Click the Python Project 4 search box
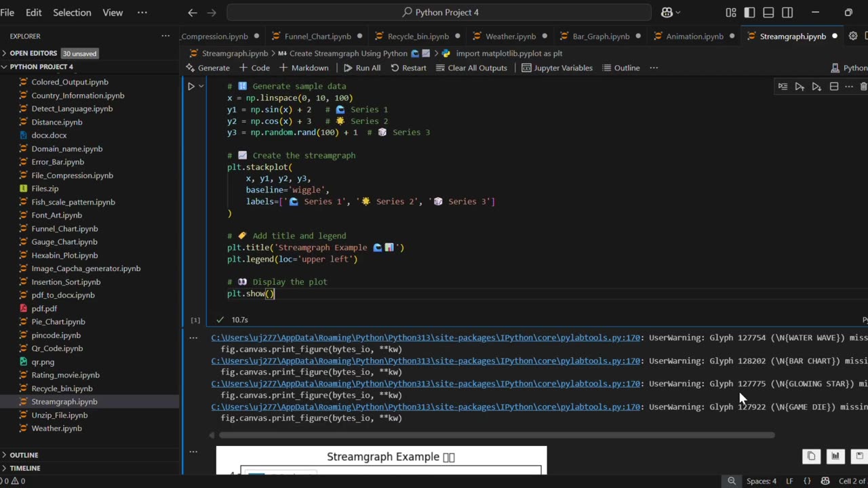This screenshot has width=868, height=488. 439,12
